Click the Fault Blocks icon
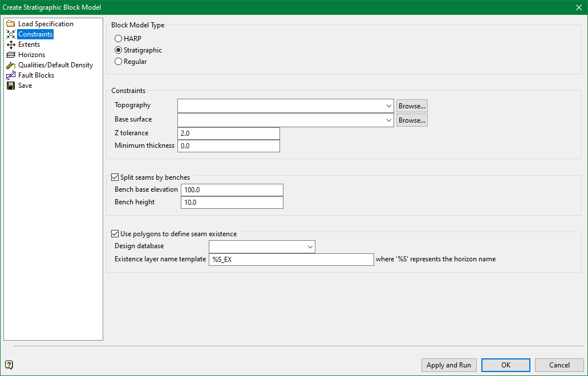Screen dimensions: 588x376 [x=10, y=75]
